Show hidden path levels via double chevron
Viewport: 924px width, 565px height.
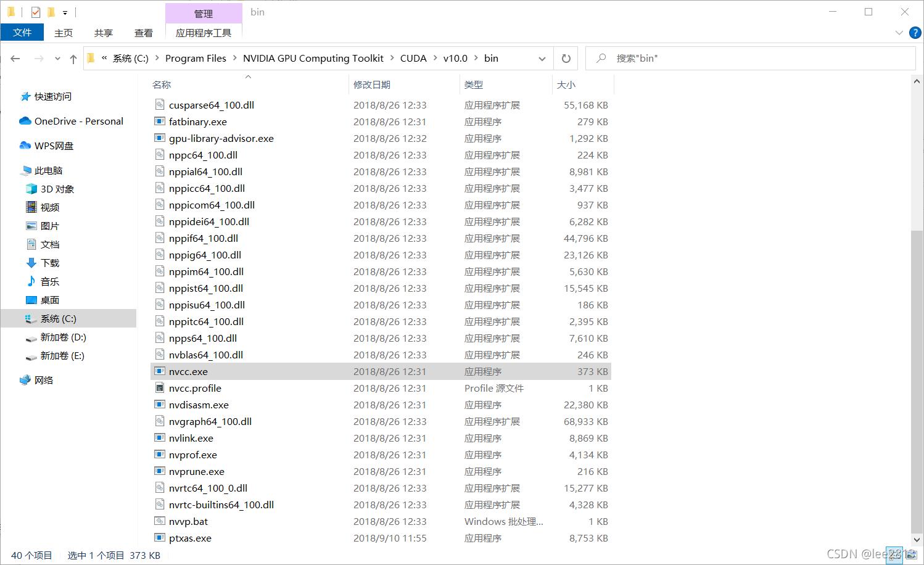tap(104, 58)
